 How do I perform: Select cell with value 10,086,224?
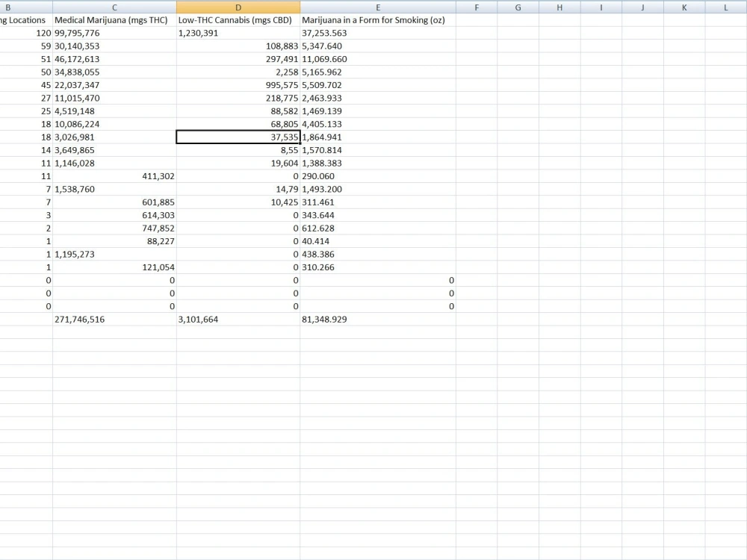(x=114, y=124)
